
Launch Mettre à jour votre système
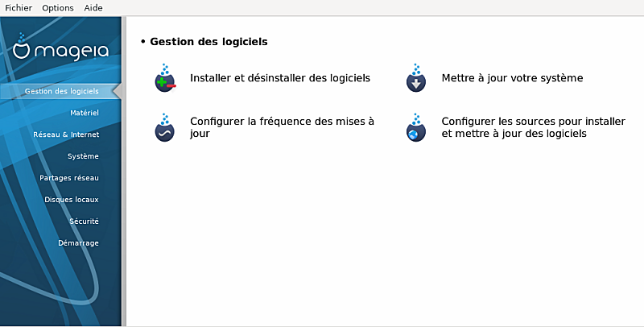(x=512, y=79)
